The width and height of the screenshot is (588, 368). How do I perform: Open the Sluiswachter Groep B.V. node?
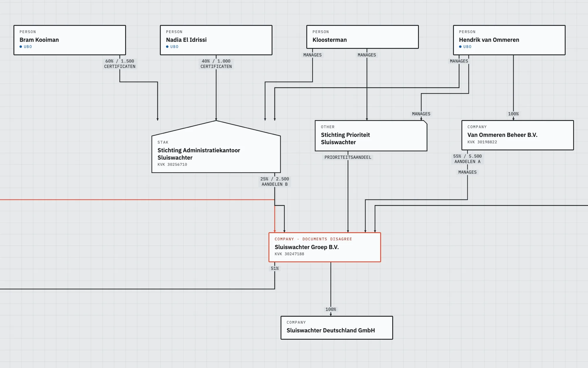pos(325,247)
